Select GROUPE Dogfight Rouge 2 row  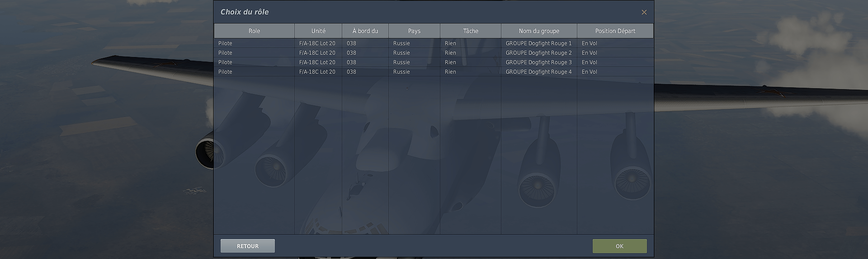point(434,53)
